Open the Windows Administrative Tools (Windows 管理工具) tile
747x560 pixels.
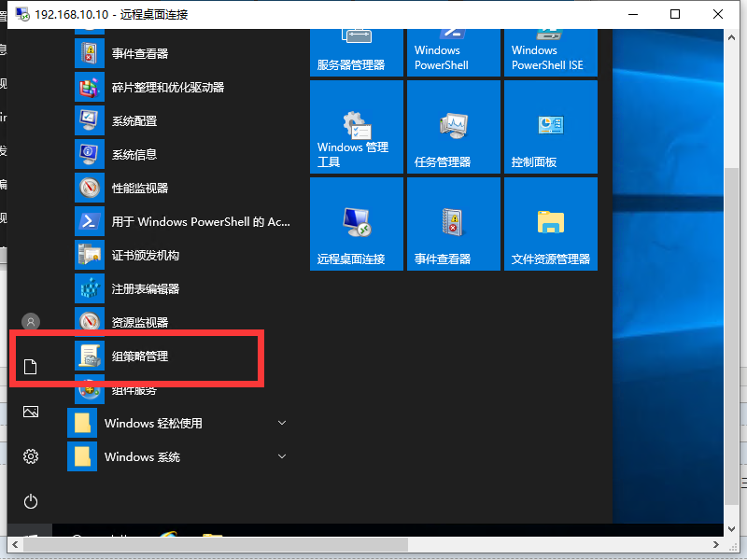click(357, 127)
